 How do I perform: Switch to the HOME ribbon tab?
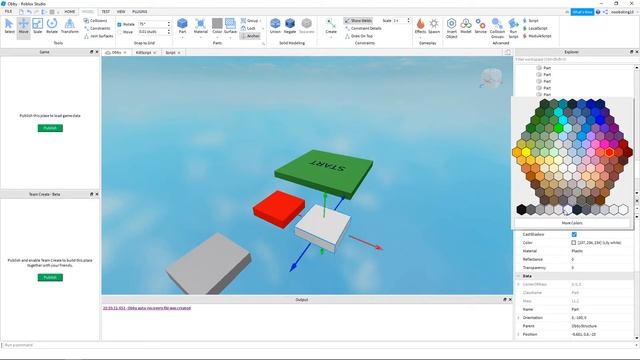[69, 12]
